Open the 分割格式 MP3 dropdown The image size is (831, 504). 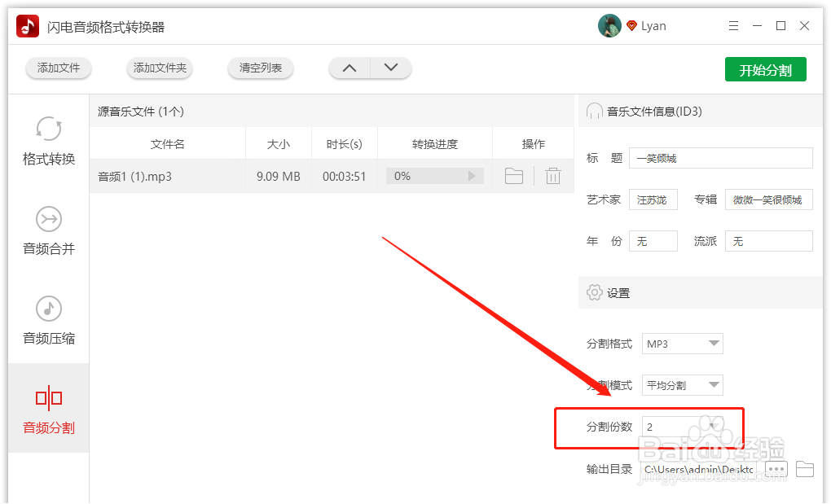point(682,344)
